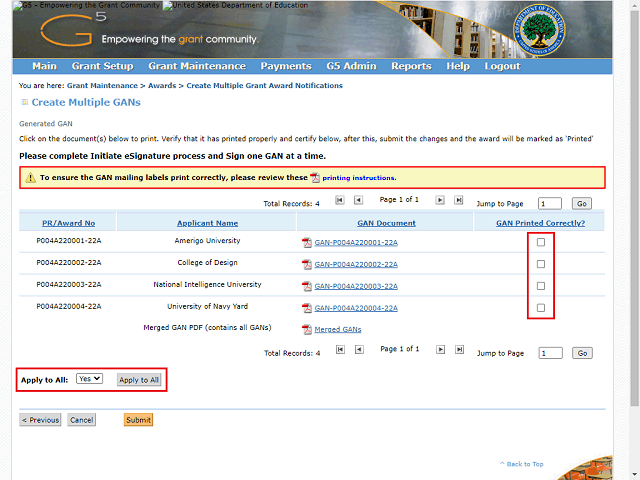The height and width of the screenshot is (480, 640).
Task: Click PDF icon before printing instructions
Action: [x=315, y=178]
